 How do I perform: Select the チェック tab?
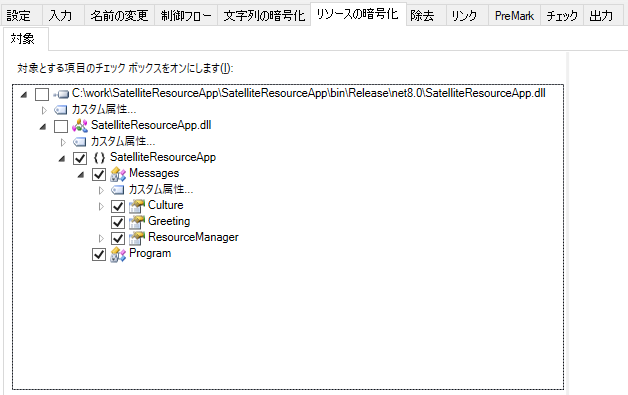[562, 16]
